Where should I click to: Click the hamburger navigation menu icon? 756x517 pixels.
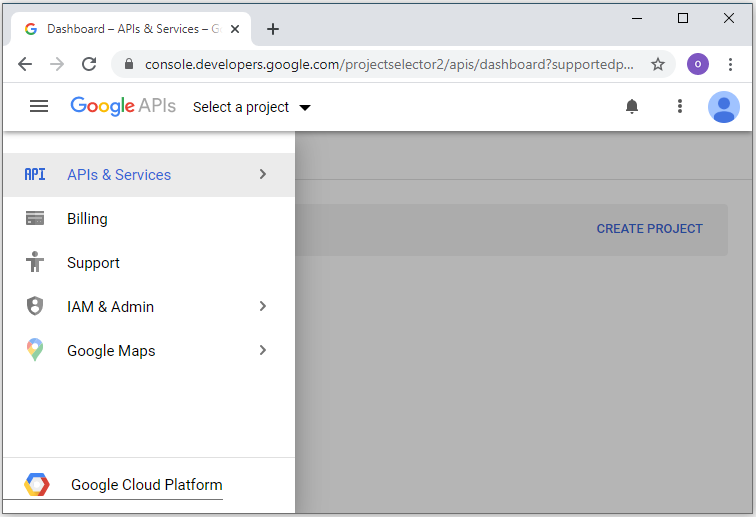click(x=39, y=106)
